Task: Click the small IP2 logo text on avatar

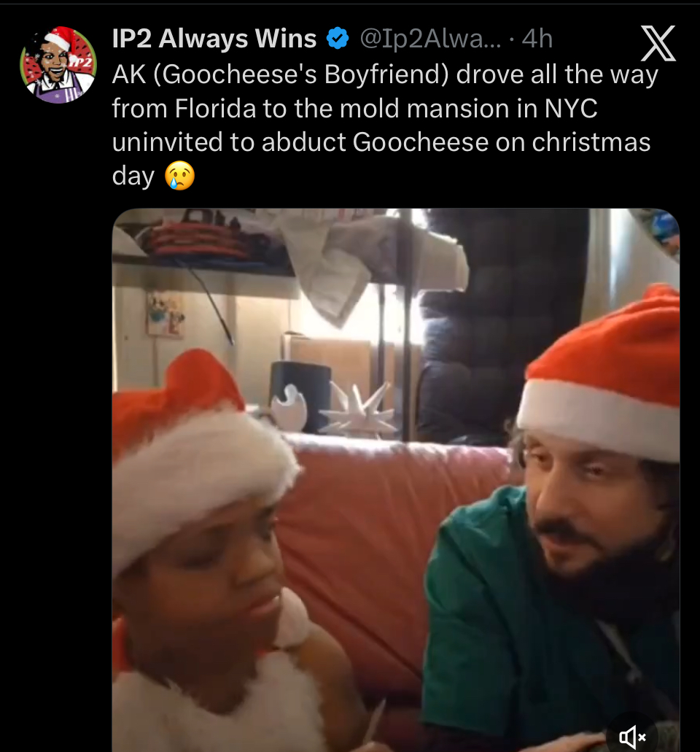Action: tap(80, 63)
